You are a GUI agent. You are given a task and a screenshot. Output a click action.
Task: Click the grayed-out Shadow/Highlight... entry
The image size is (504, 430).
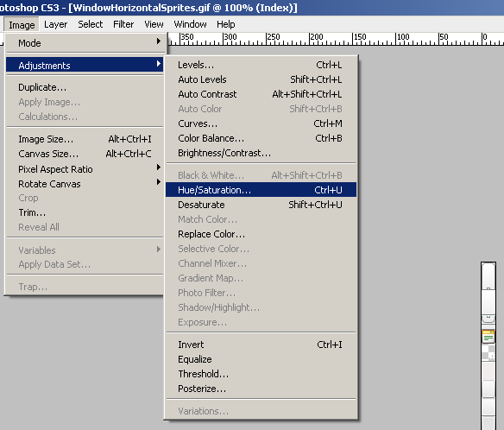[261, 307]
